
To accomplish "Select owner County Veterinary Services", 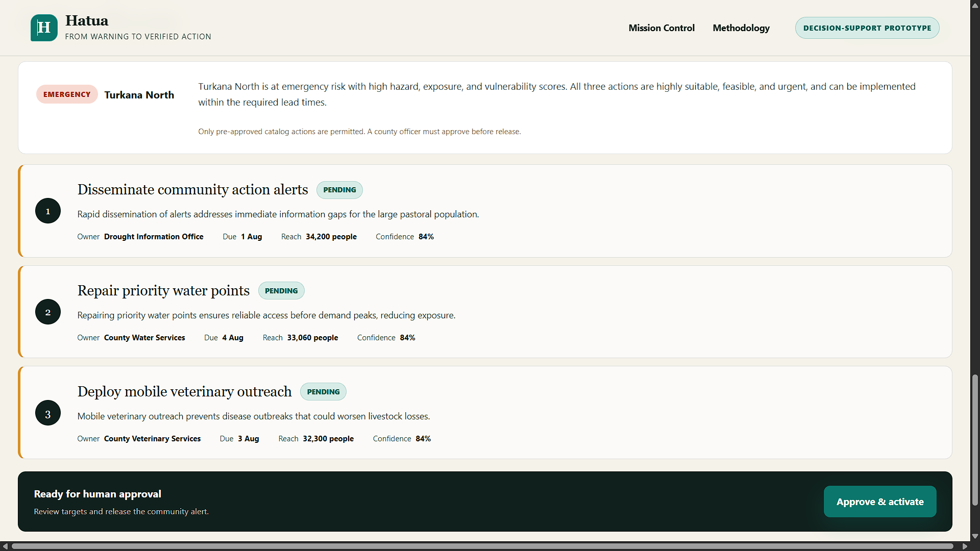I will click(x=152, y=439).
